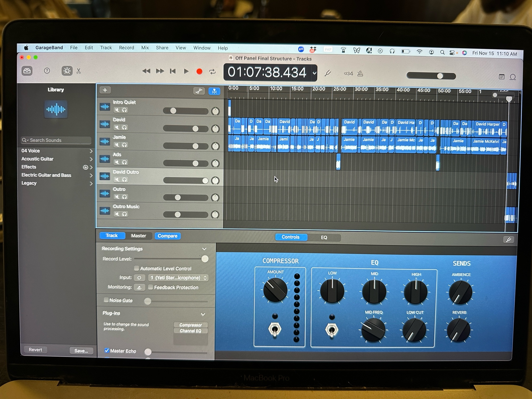
Task: Click the add track plus button
Action: 105,90
